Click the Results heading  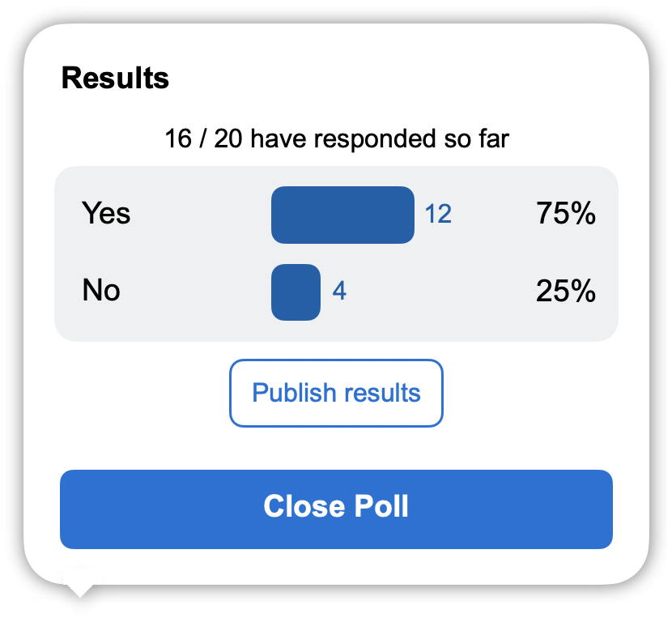point(116,79)
